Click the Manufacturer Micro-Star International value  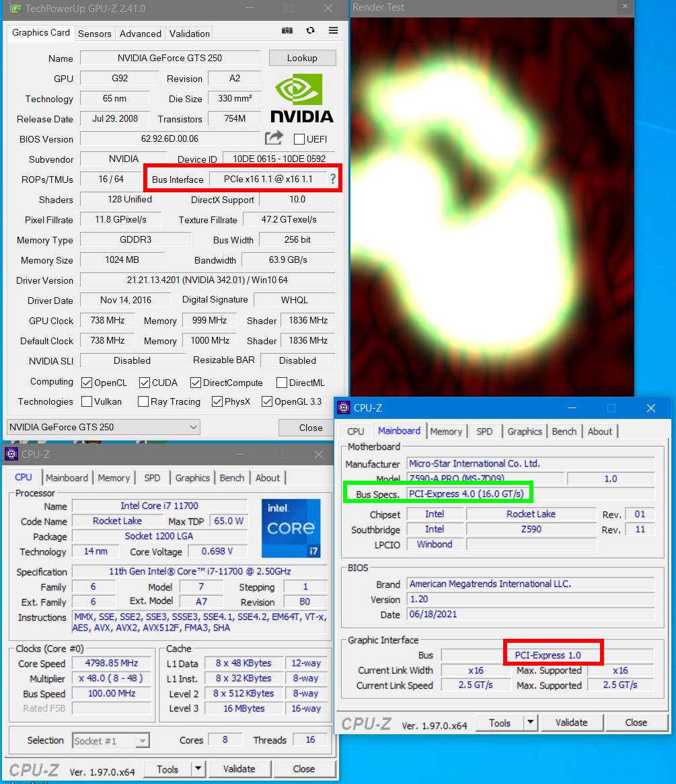pyautogui.click(x=531, y=463)
